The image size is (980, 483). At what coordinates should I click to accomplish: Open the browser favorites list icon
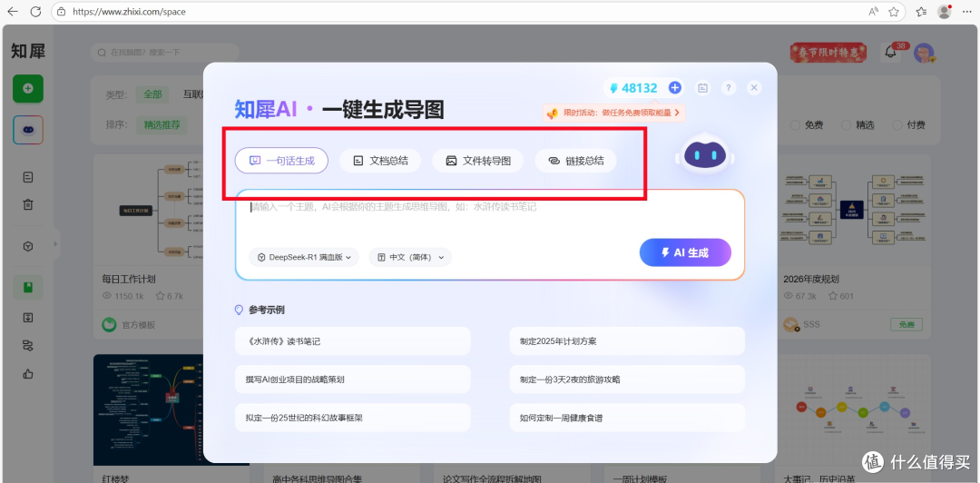tap(921, 11)
